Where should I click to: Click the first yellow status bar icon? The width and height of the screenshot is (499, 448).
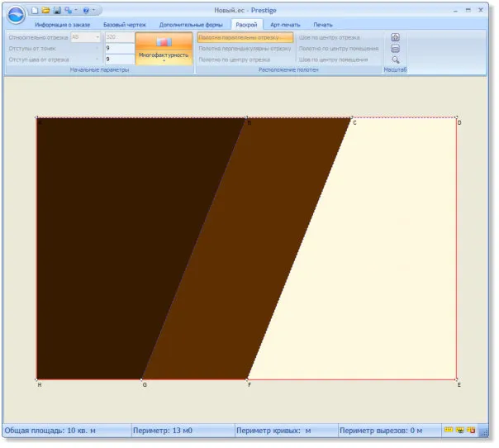point(449,430)
